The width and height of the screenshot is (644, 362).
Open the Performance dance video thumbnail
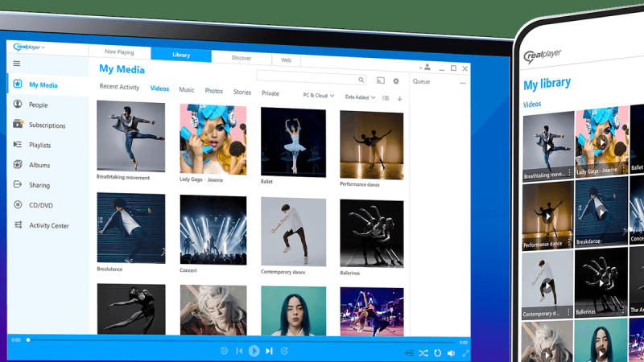tap(372, 146)
